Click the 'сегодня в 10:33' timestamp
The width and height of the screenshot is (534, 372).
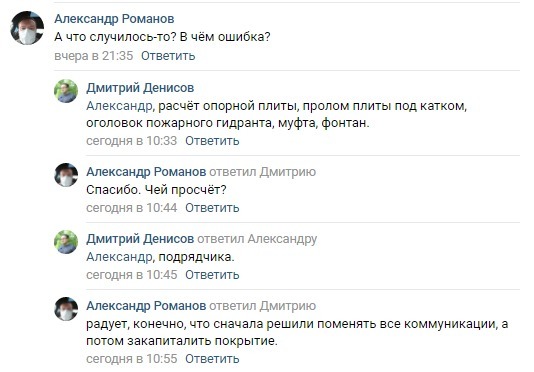(x=131, y=141)
